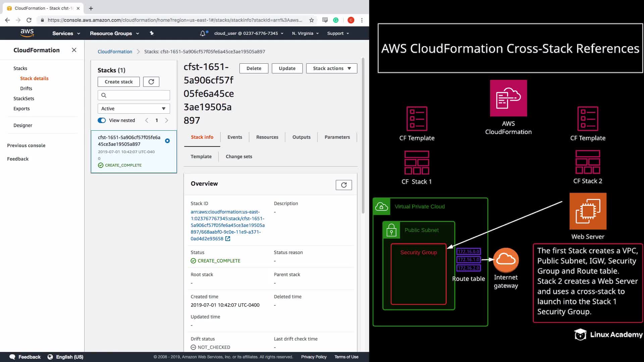Viewport: 644px width, 362px height.
Task: Open the N. Virginia region selector
Action: (305, 34)
